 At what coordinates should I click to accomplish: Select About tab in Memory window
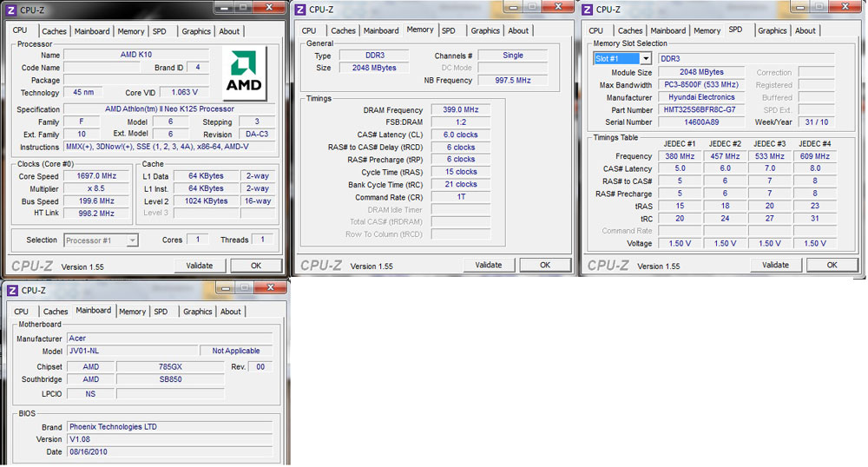[518, 31]
